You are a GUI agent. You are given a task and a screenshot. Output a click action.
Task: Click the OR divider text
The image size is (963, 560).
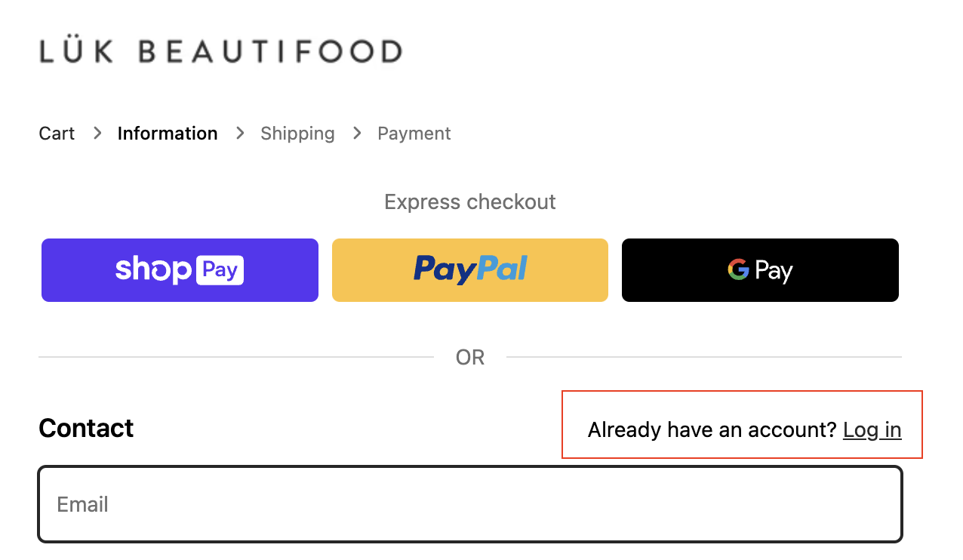[x=470, y=357]
